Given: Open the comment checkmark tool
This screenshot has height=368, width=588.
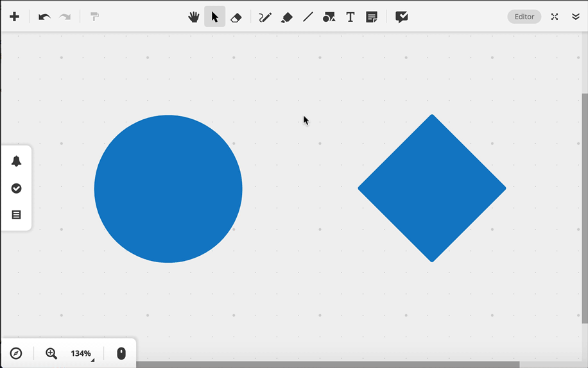Looking at the screenshot, I should 402,17.
